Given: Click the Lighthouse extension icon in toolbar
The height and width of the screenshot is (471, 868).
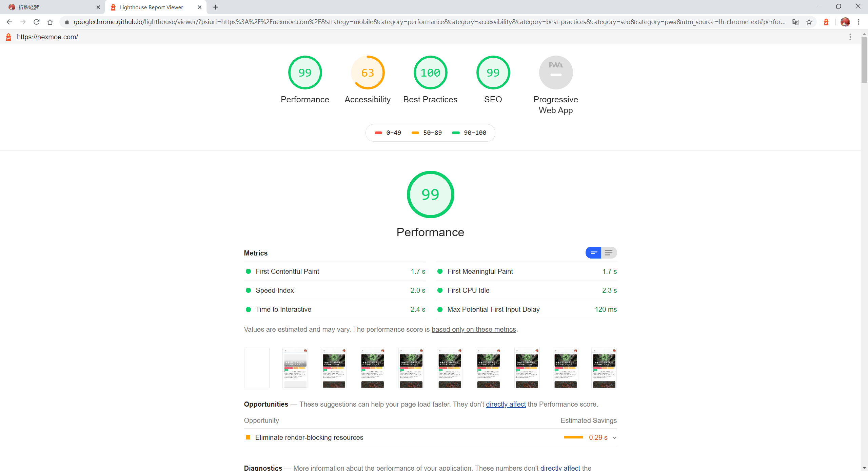Looking at the screenshot, I should click(826, 22).
